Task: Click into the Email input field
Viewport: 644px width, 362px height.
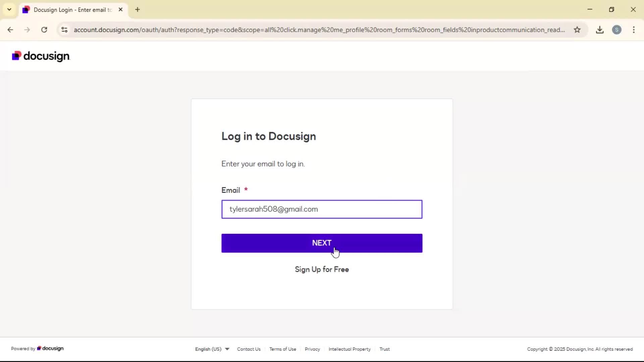Action: [x=322, y=209]
